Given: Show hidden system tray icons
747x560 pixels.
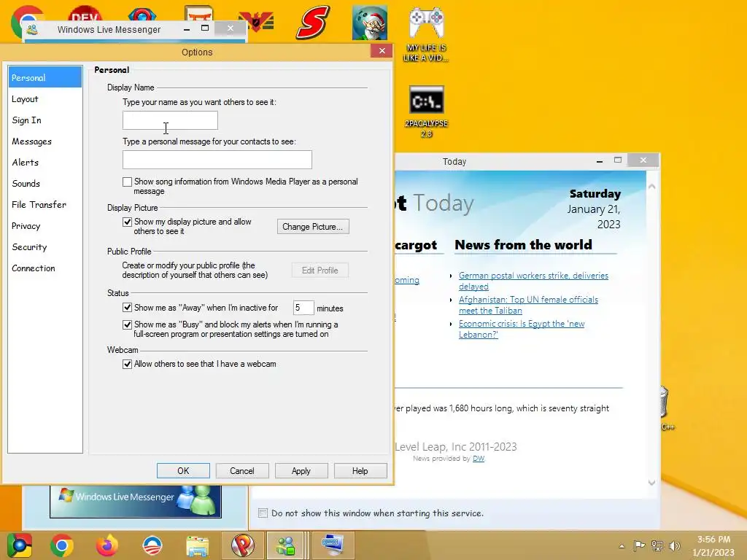Looking at the screenshot, I should (622, 546).
